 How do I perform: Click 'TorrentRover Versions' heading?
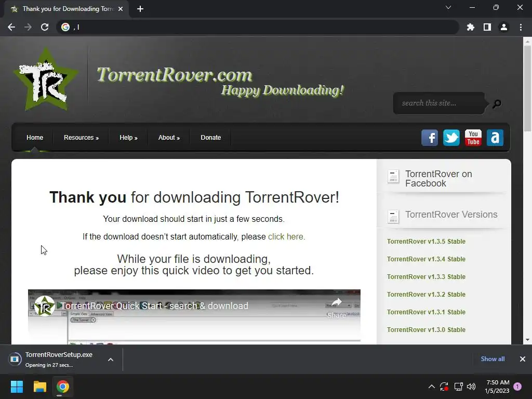pos(451,215)
